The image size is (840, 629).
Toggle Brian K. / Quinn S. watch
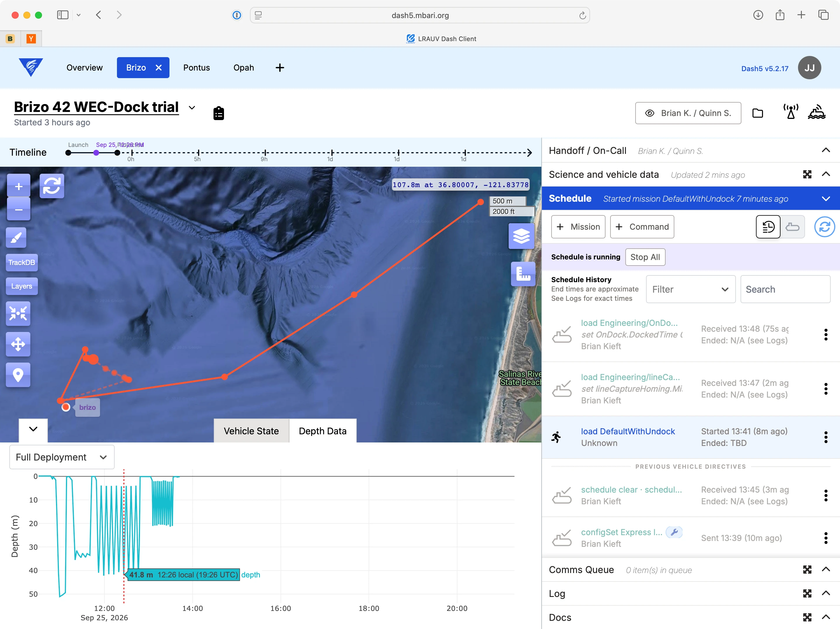point(688,113)
